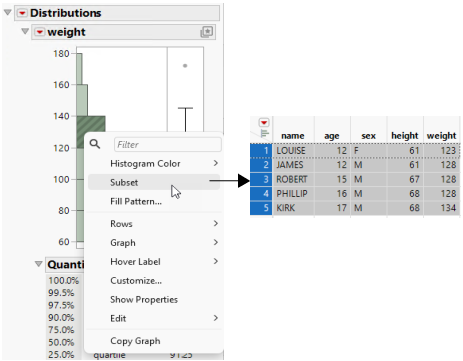
Task: Open the weight red triangle menu
Action: coord(39,32)
